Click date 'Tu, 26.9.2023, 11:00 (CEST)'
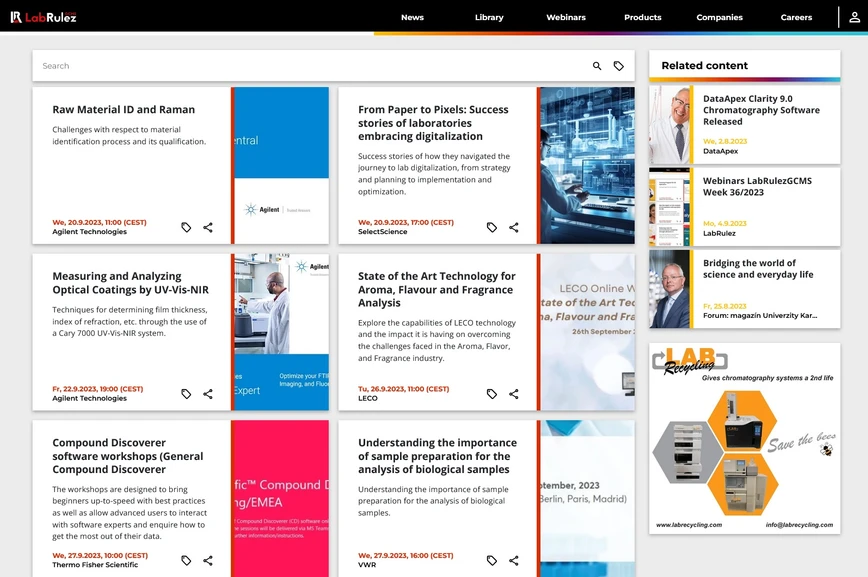 [404, 389]
